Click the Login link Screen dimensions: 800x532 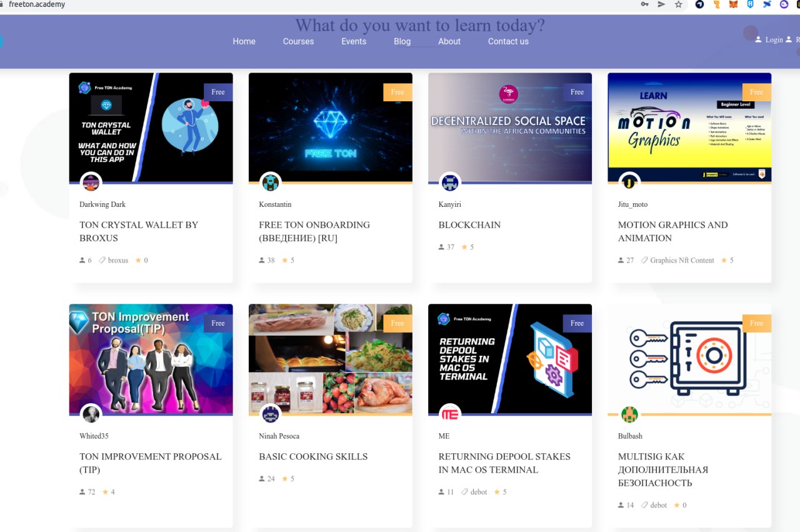point(774,39)
